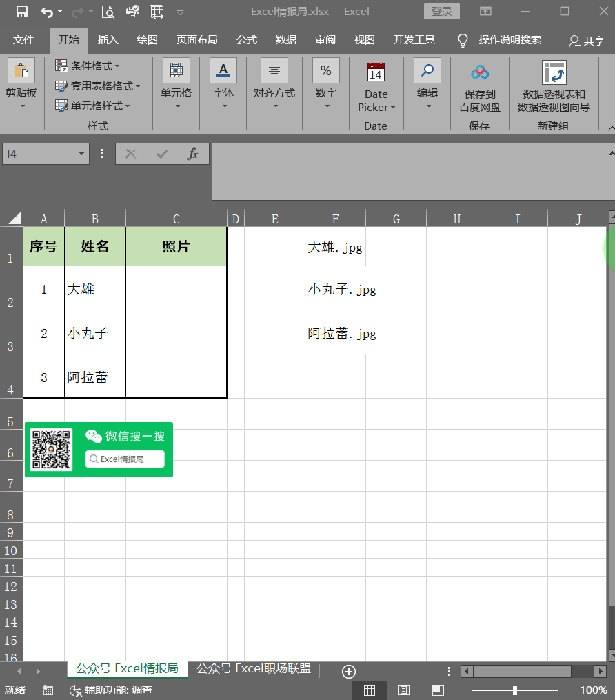Click the 字体 font group icon
The image size is (615, 700).
click(223, 70)
